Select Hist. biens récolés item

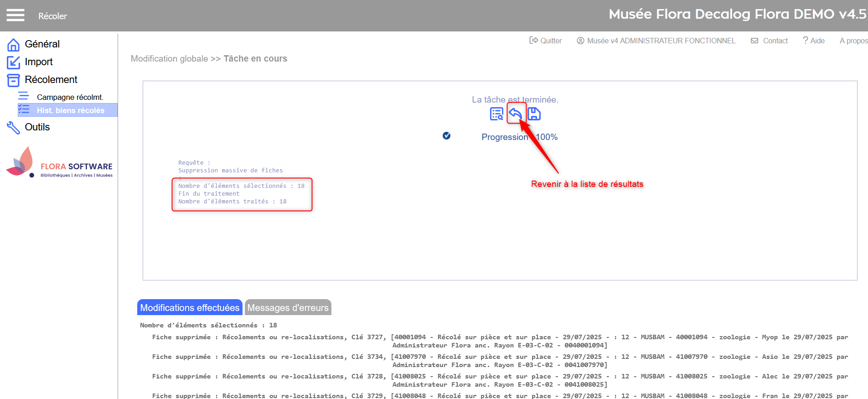pos(70,110)
